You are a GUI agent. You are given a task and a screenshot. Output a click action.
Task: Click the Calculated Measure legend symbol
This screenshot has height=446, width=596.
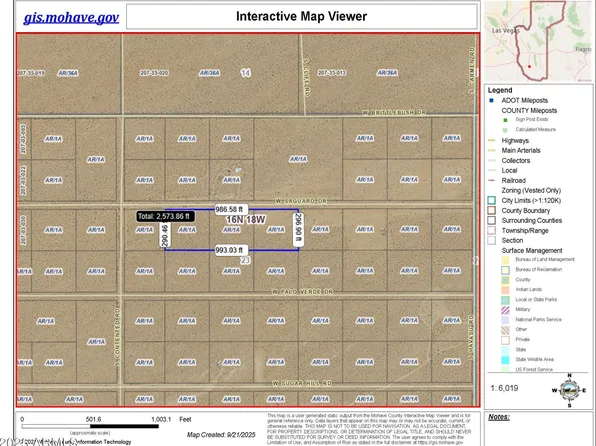click(505, 130)
